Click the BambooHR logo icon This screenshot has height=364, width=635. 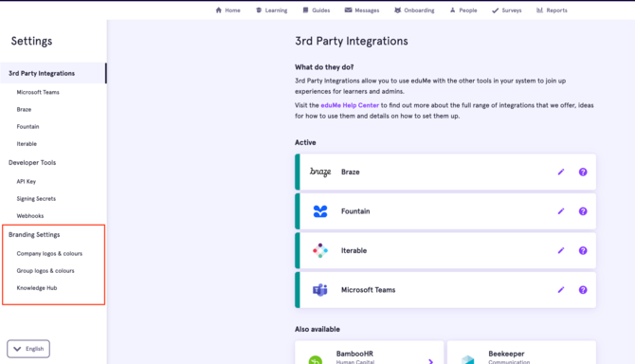316,359
